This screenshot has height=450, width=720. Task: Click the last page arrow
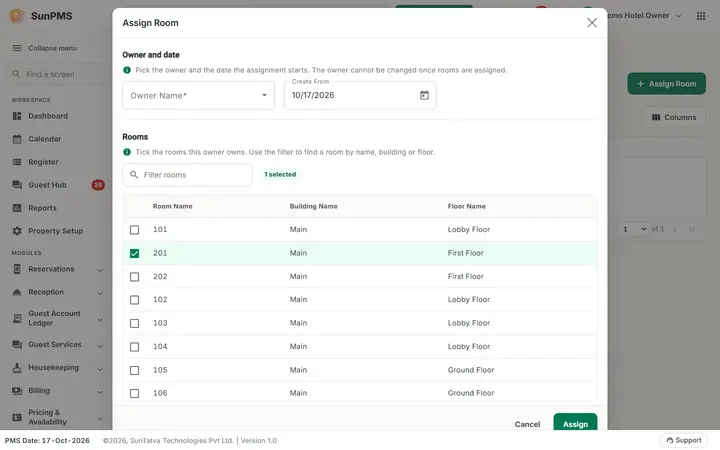pyautogui.click(x=692, y=229)
